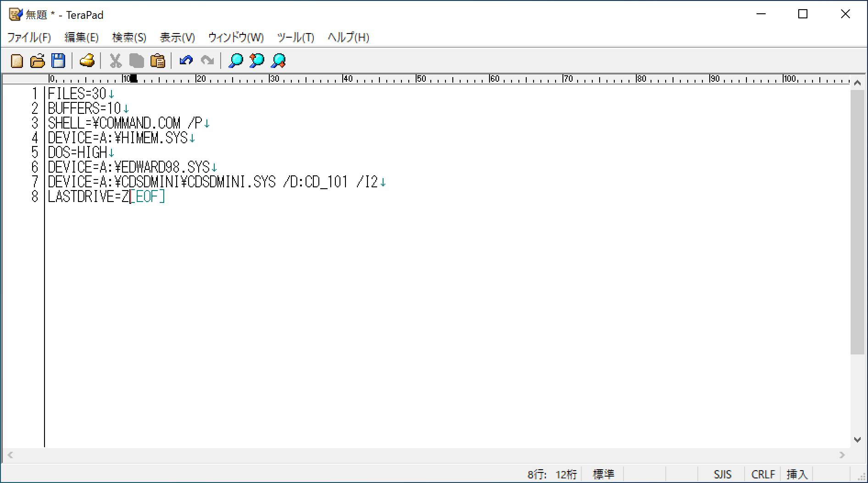Open the ファイル(F) menu
This screenshot has width=868, height=483.
[x=29, y=37]
